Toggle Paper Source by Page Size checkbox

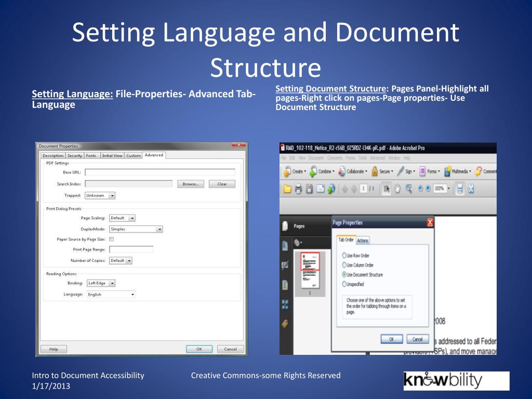(112, 239)
